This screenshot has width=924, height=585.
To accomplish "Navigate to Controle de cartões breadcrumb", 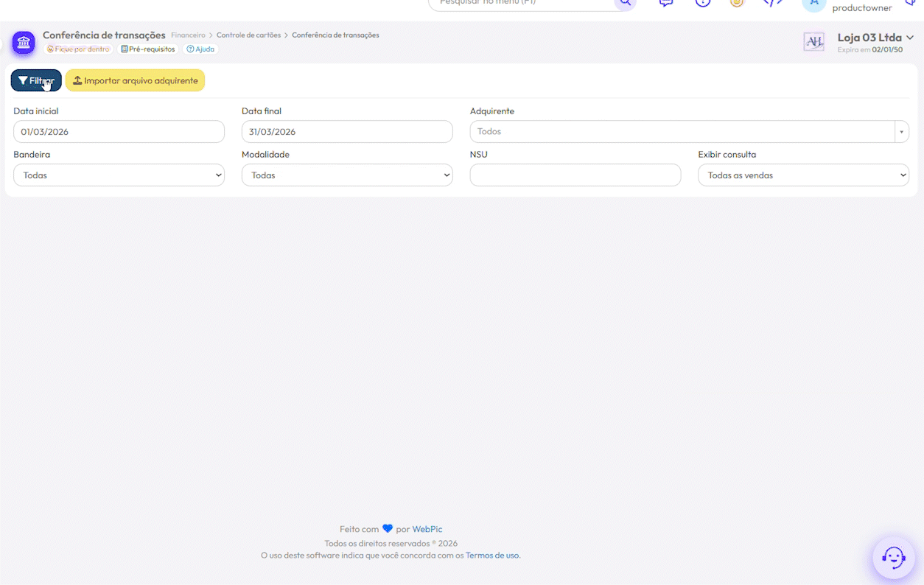I will [248, 35].
